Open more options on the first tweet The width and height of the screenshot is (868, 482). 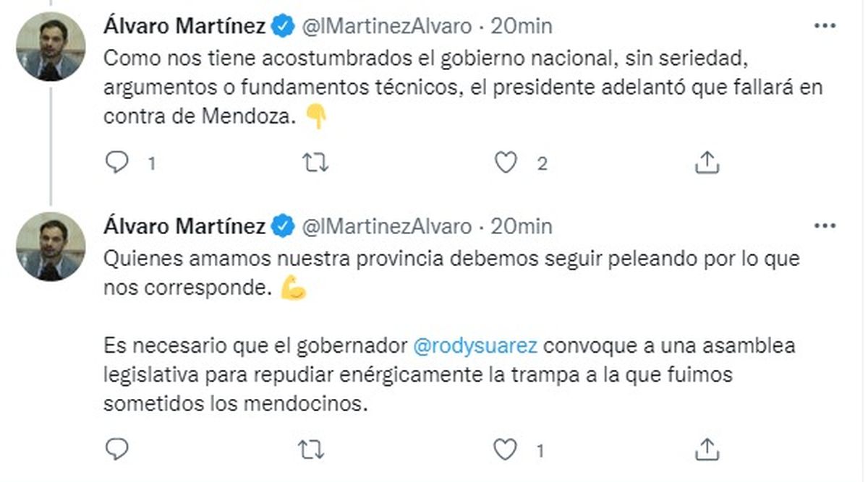(x=825, y=26)
